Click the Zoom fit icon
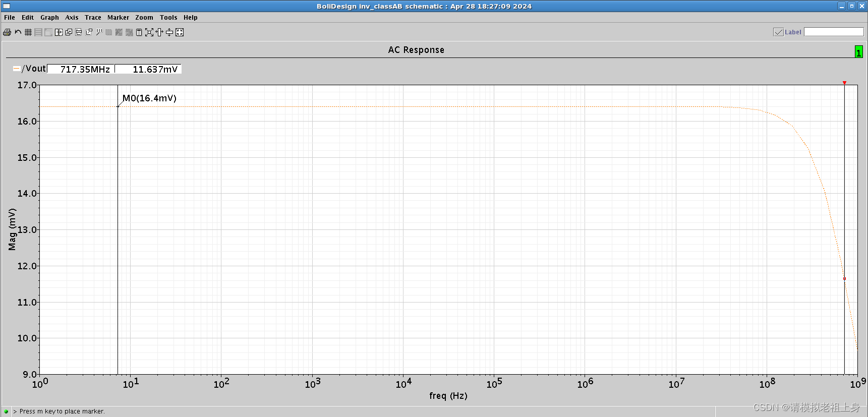 pyautogui.click(x=149, y=32)
